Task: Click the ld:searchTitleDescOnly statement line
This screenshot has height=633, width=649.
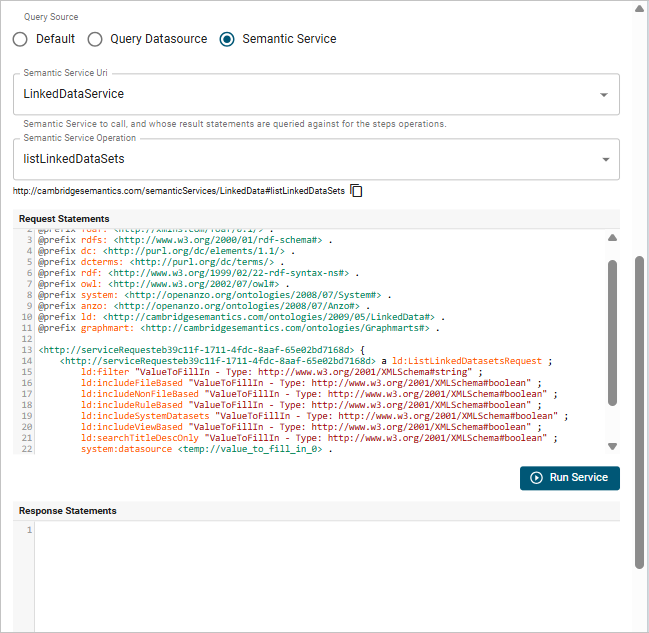Action: 318,438
